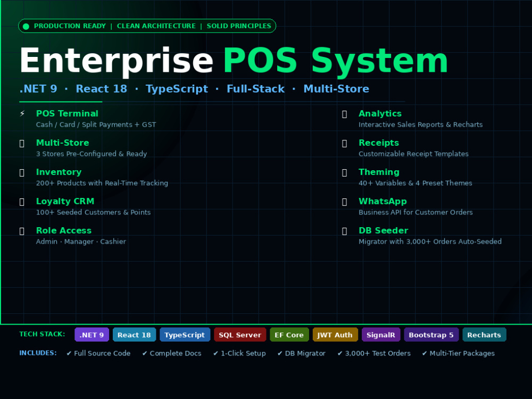Click the Loyalty CRM heading
This screenshot has height=399, width=532.
pos(65,201)
